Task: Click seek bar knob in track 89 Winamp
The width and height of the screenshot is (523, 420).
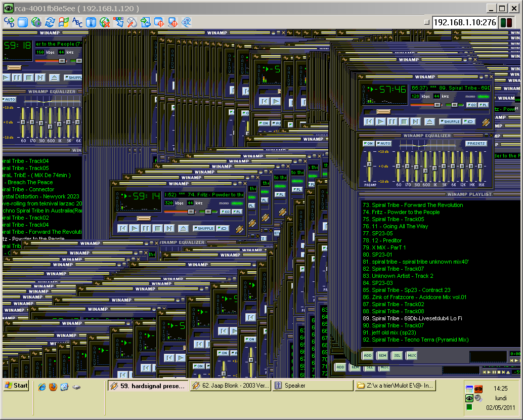Action: coord(383,112)
